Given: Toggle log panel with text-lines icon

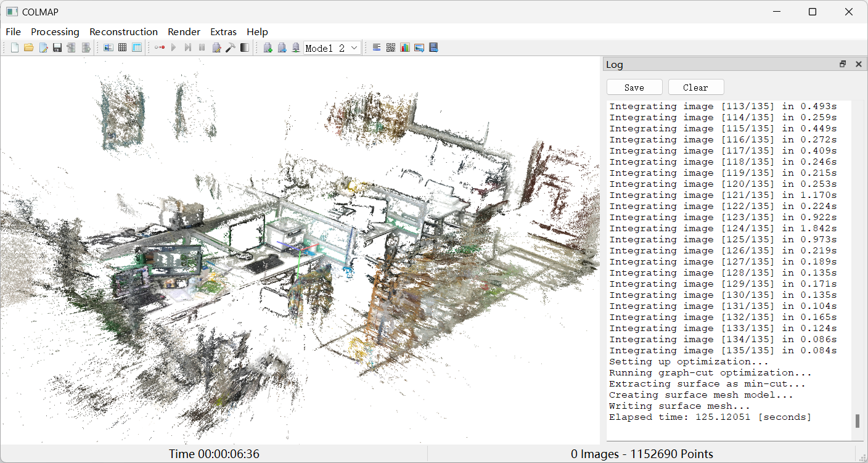Looking at the screenshot, I should (x=377, y=47).
